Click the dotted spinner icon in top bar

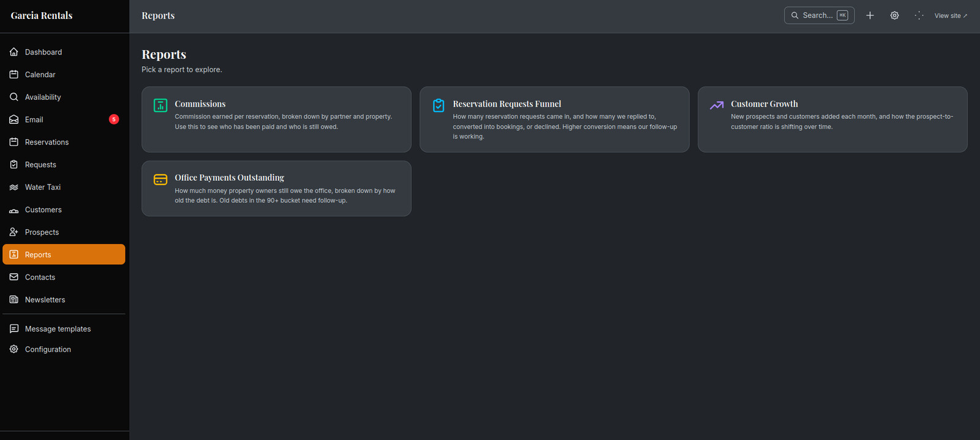pyautogui.click(x=919, y=15)
